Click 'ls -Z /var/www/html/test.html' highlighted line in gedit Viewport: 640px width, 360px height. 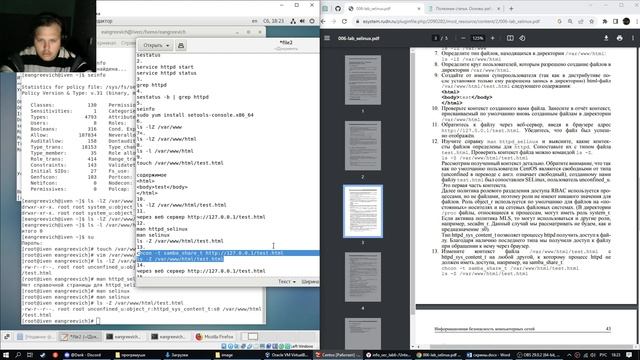[180, 259]
